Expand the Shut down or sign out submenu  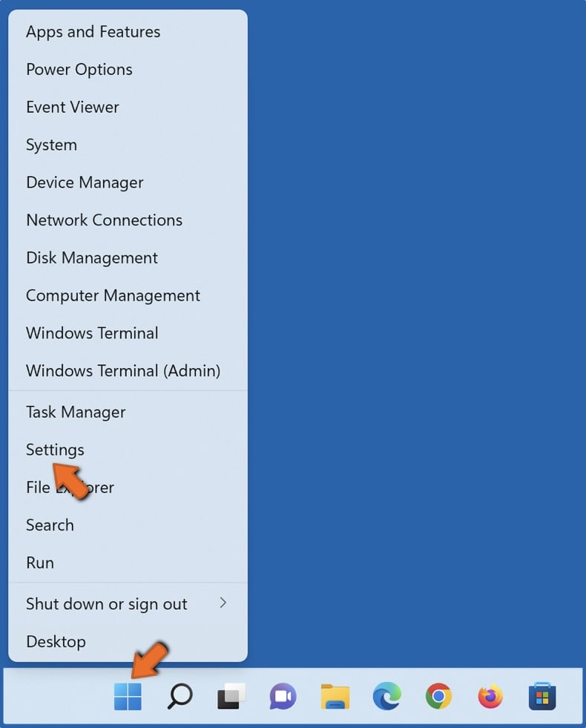pyautogui.click(x=106, y=604)
